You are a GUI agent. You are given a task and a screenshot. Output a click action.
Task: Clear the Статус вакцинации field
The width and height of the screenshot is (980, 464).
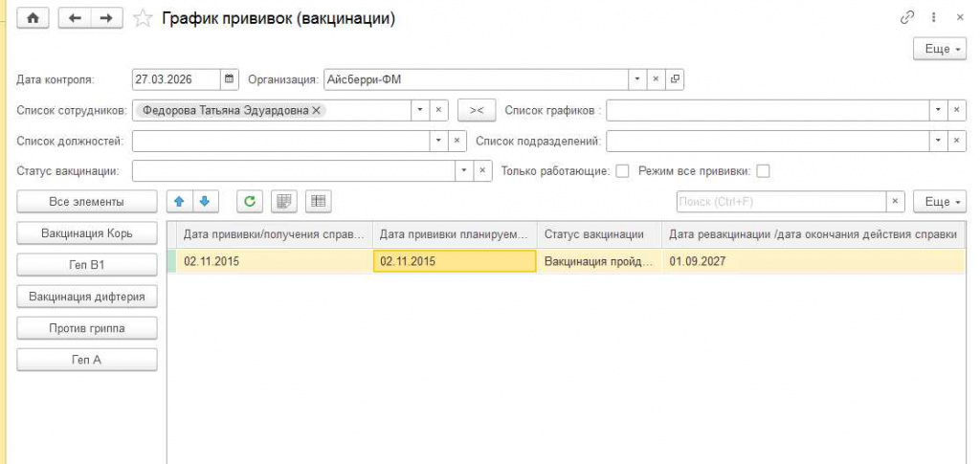(x=482, y=170)
